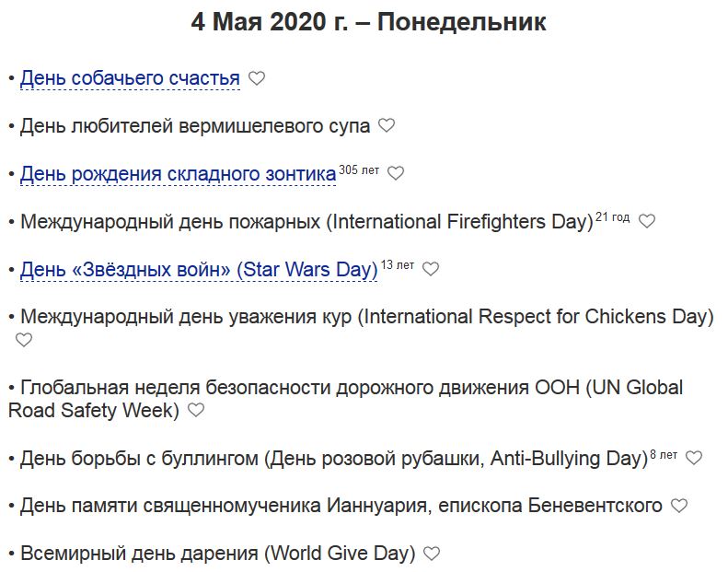
Task: Heart the Respect for Chickens Day entry
Action: pyautogui.click(x=24, y=340)
